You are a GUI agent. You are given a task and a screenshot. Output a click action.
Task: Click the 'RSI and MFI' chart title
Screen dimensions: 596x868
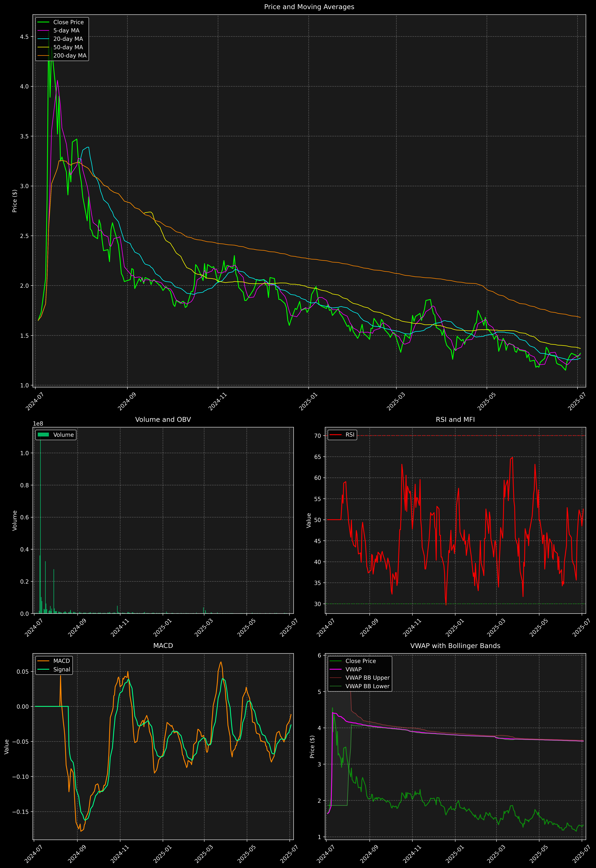455,419
